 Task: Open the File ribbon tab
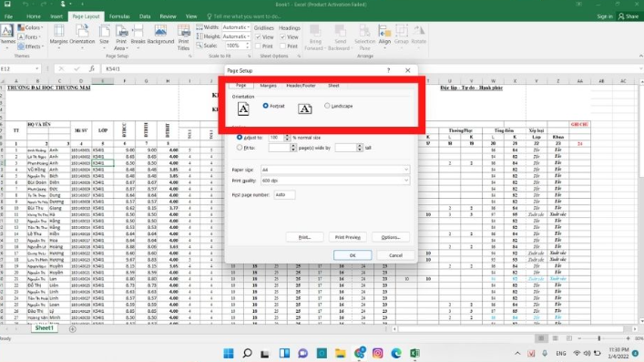point(8,16)
